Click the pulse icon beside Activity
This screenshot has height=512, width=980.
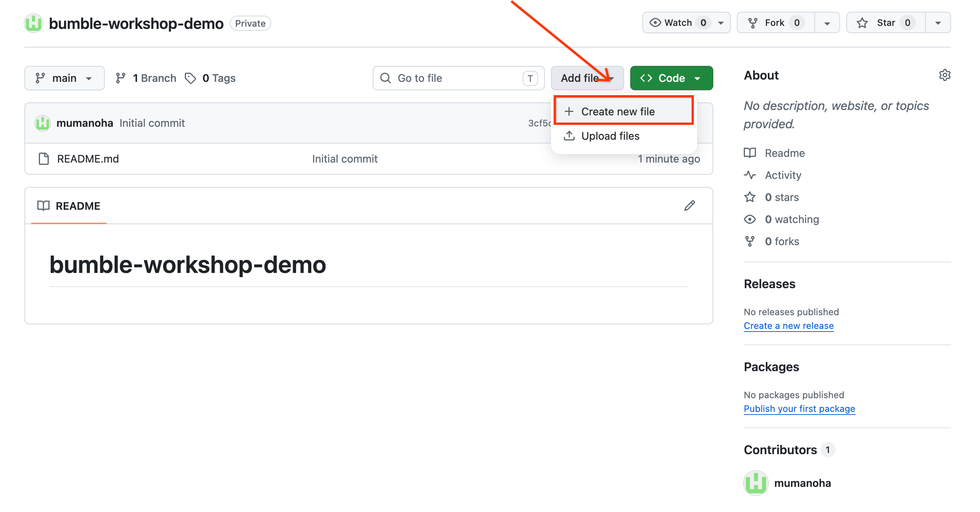pyautogui.click(x=750, y=175)
